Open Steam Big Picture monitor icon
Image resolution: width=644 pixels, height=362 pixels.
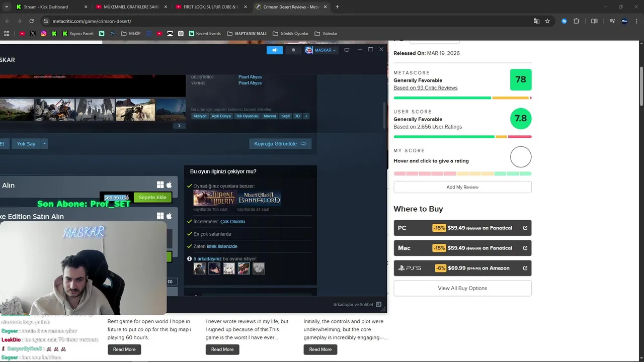347,50
